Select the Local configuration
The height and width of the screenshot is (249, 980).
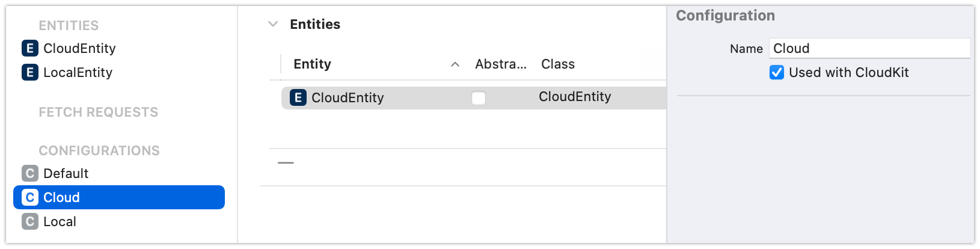click(x=60, y=221)
